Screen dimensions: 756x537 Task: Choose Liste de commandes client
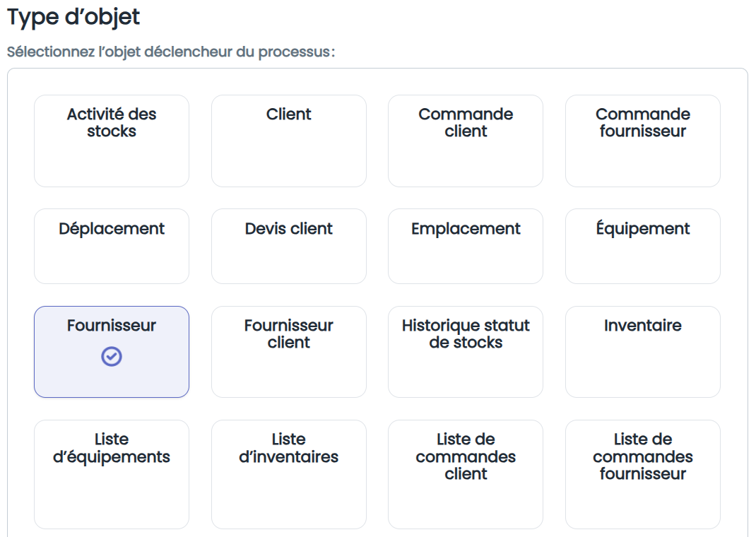click(466, 474)
